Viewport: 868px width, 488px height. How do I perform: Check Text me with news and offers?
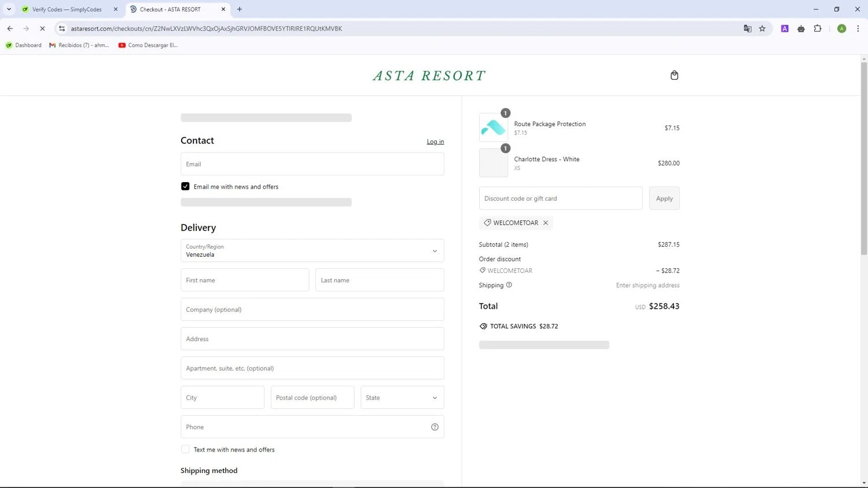[185, 449]
